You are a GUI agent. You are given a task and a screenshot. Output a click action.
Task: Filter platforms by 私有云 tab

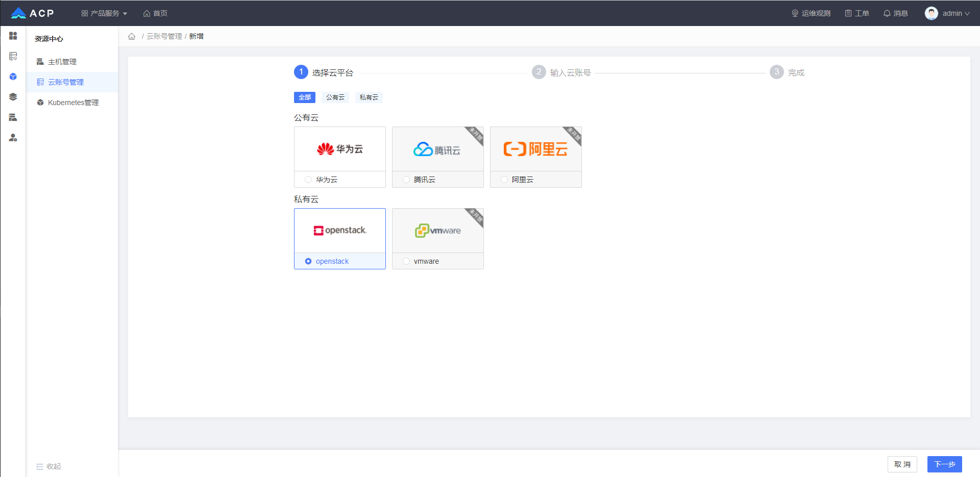coord(369,97)
